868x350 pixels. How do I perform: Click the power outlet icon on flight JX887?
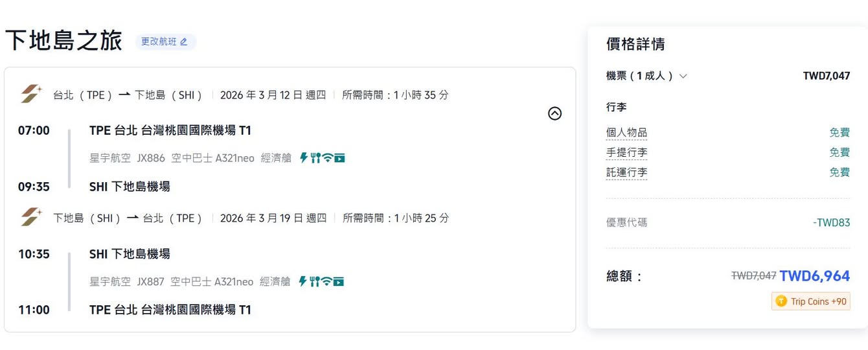303,281
